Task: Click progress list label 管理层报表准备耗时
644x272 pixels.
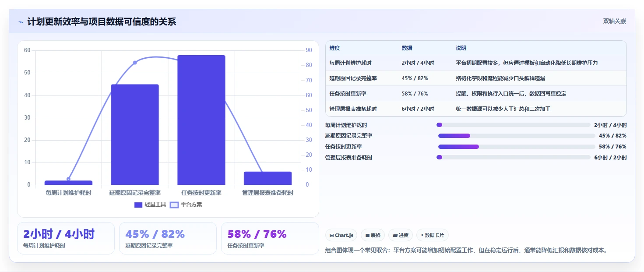Action: click(349, 158)
